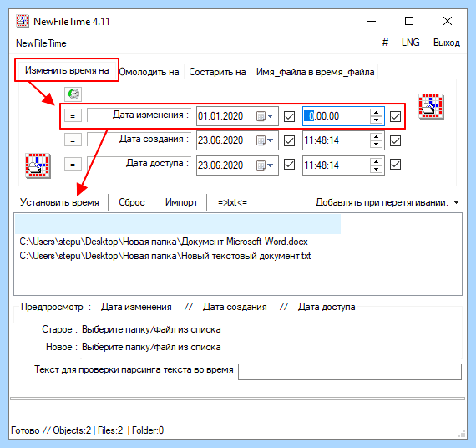The image size is (476, 448).
Task: Increase Дата изменения time with up arrow
Action: (376, 112)
